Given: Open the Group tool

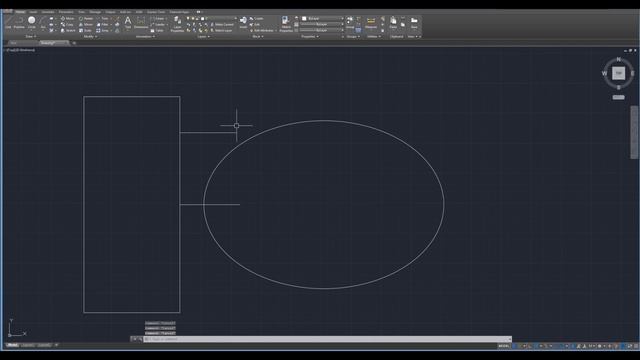Looking at the screenshot, I should [x=350, y=22].
